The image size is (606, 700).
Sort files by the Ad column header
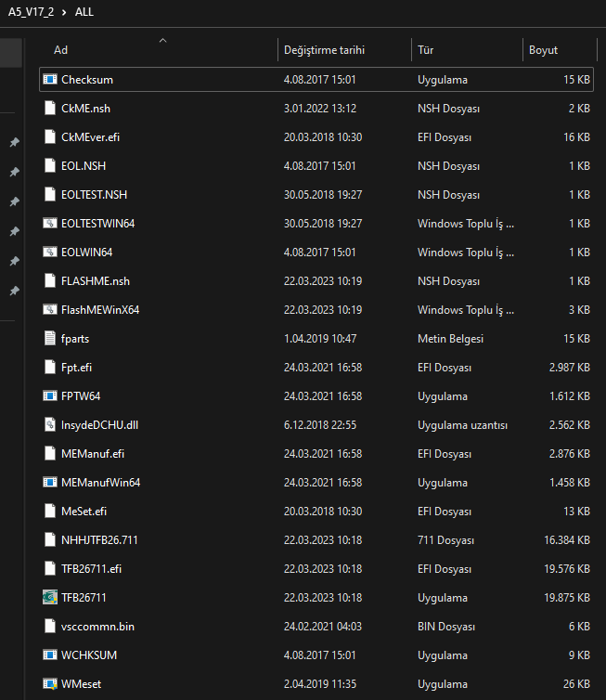click(x=60, y=50)
